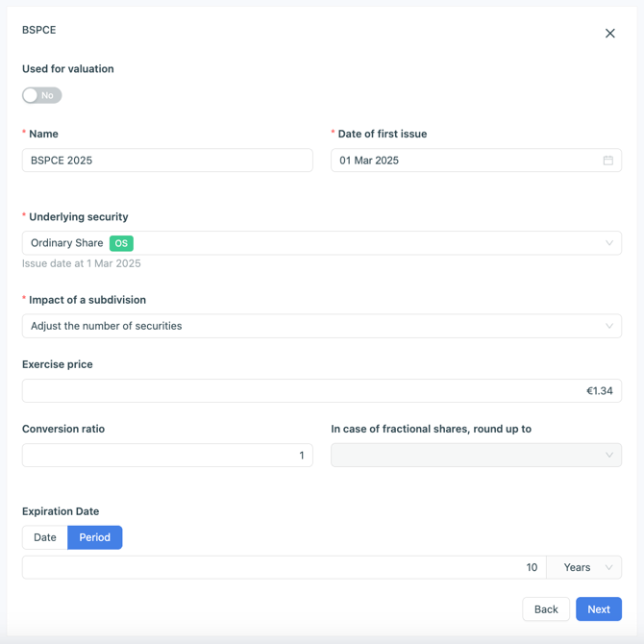Select the Period tab
The width and height of the screenshot is (644, 644).
pos(94,537)
